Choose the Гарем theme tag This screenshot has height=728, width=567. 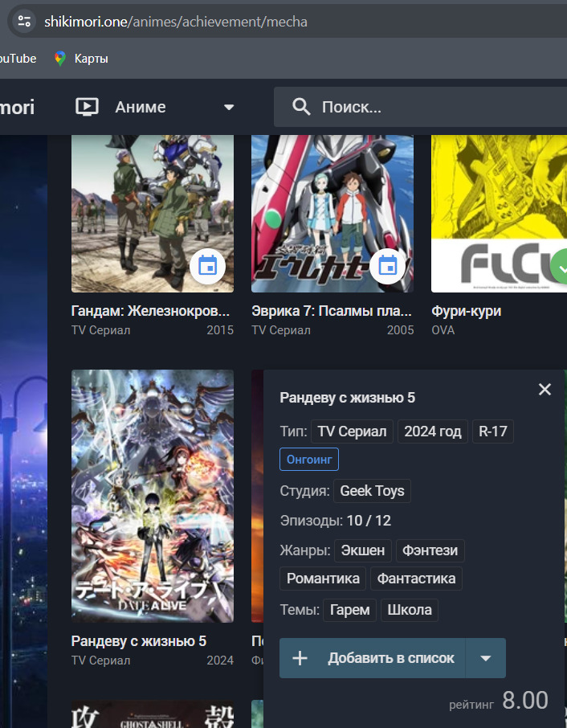tap(350, 610)
